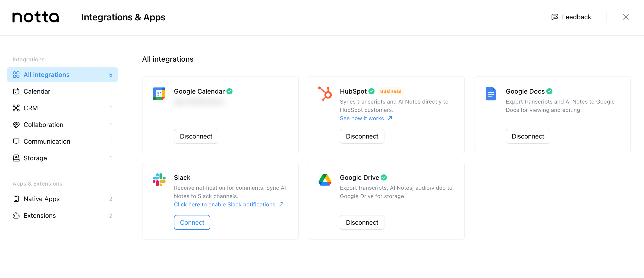Connect the Slack integration
The image size is (644, 278).
pyautogui.click(x=192, y=222)
